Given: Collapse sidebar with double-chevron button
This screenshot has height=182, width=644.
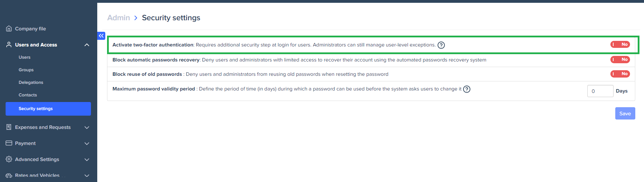Looking at the screenshot, I should [x=101, y=36].
